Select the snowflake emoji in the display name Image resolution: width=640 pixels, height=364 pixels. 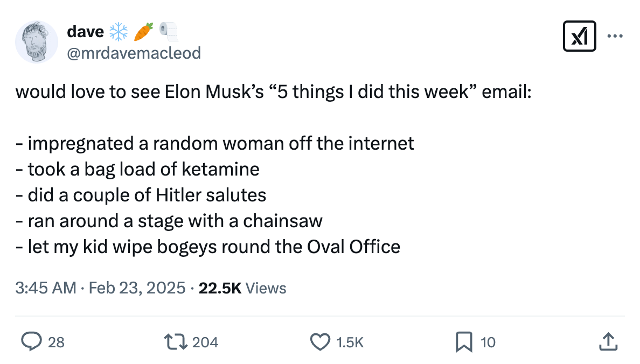click(120, 31)
